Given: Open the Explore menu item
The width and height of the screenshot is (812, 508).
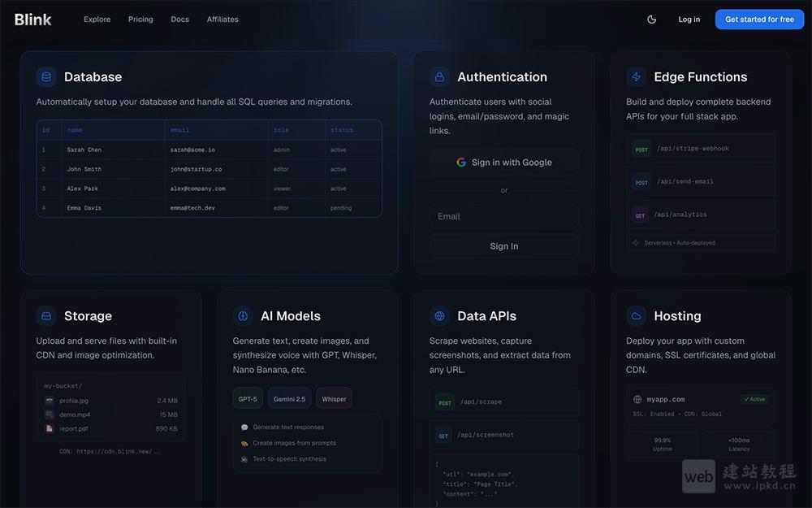Looking at the screenshot, I should click(x=97, y=20).
